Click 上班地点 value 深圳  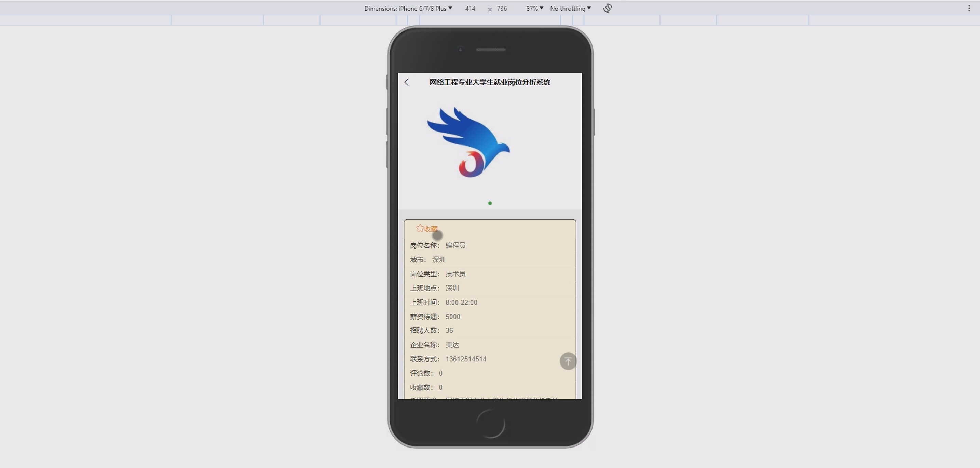[452, 288]
